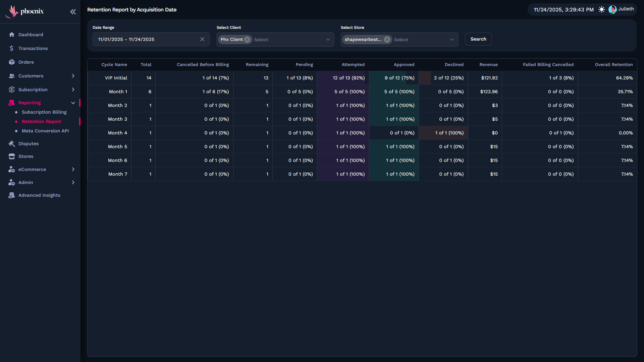Screen dimensions: 644x362
Task: Click the Dashboard home icon
Action: point(12,35)
